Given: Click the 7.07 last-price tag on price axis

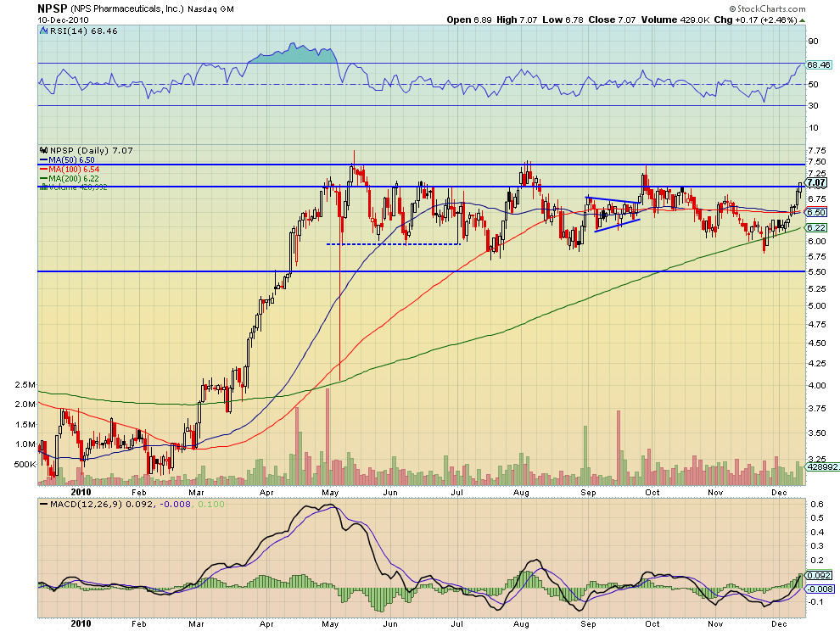Looking at the screenshot, I should tap(816, 182).
